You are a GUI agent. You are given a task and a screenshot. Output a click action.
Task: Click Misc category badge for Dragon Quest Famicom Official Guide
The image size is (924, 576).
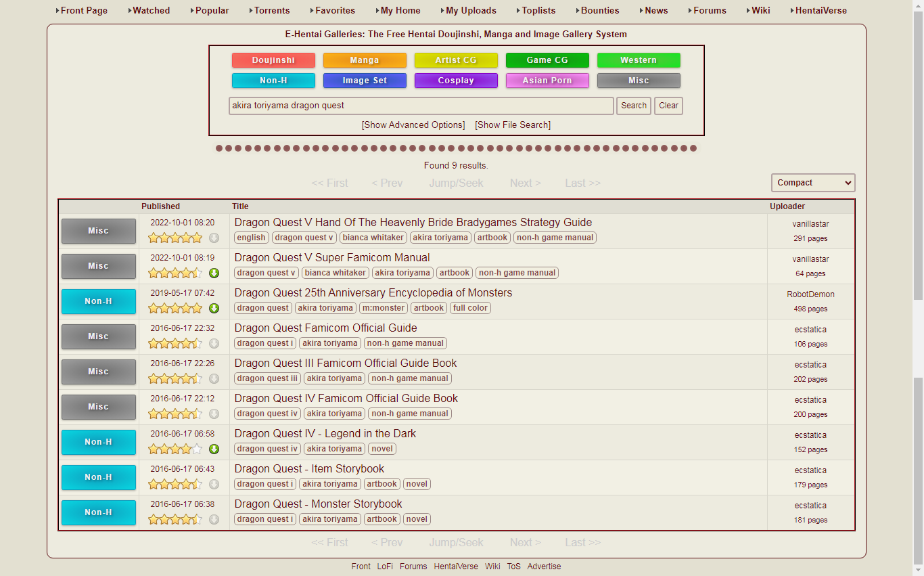click(99, 336)
